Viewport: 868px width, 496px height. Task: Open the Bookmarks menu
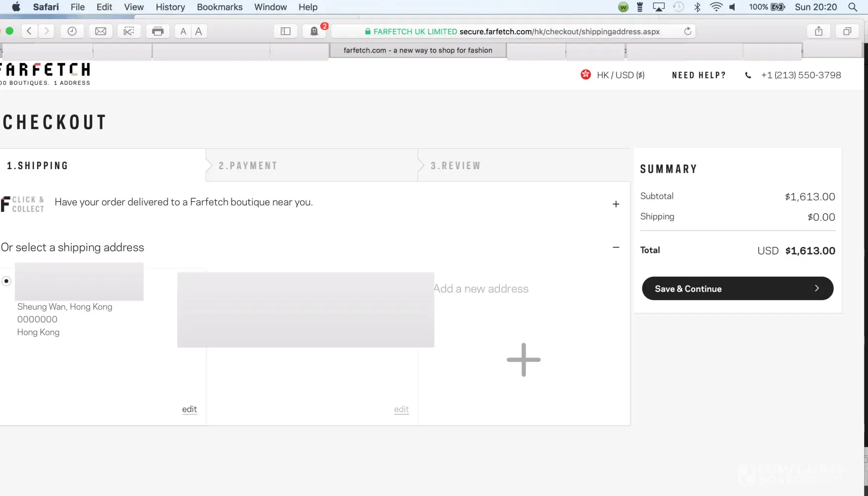click(220, 7)
